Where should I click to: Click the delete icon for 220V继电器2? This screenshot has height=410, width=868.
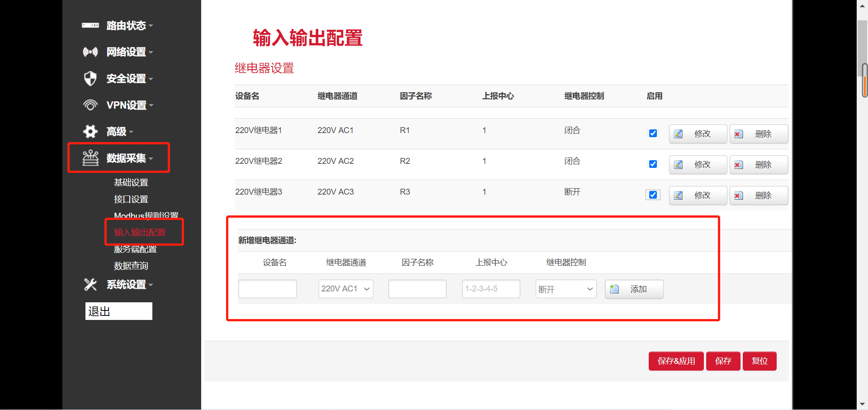[739, 164]
